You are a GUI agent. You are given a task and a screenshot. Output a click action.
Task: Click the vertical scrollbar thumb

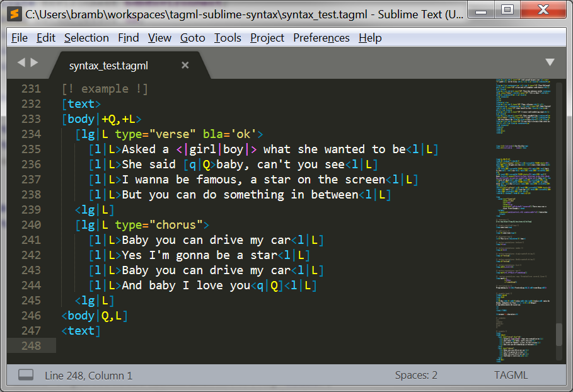pos(559,334)
